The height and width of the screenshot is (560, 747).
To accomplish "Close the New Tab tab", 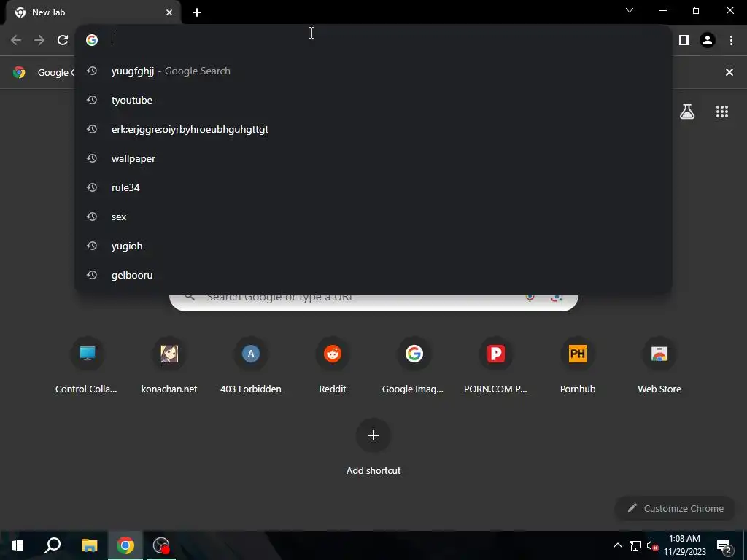I will (169, 12).
